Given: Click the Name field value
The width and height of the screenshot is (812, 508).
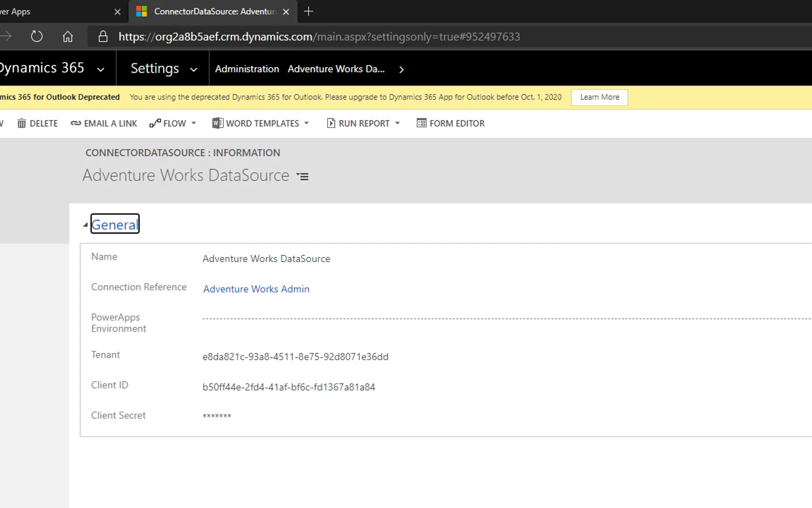Looking at the screenshot, I should 266,259.
